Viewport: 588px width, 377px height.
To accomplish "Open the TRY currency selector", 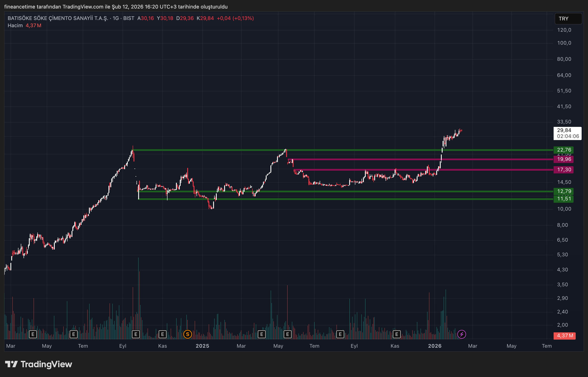I will (x=568, y=19).
